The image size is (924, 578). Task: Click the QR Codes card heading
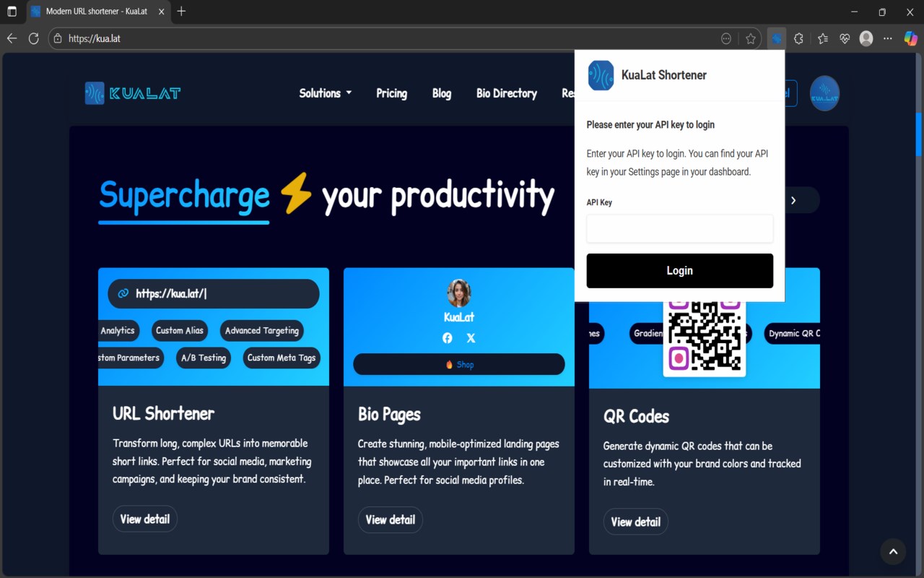(x=636, y=416)
